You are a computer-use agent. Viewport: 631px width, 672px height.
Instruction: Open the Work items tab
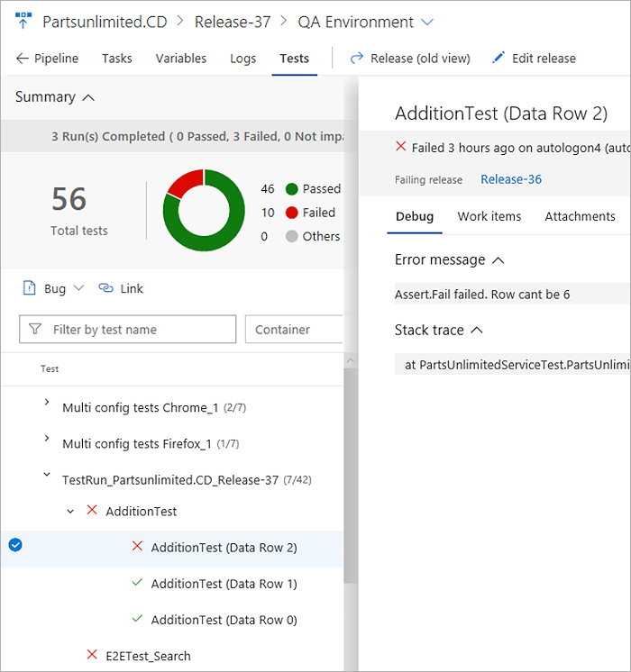[489, 216]
